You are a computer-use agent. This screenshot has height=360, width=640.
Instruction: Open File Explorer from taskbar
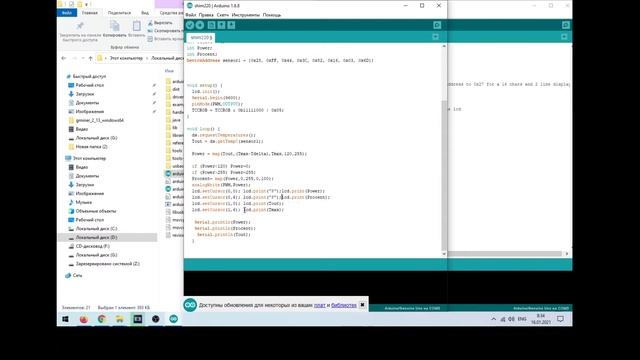click(120, 319)
